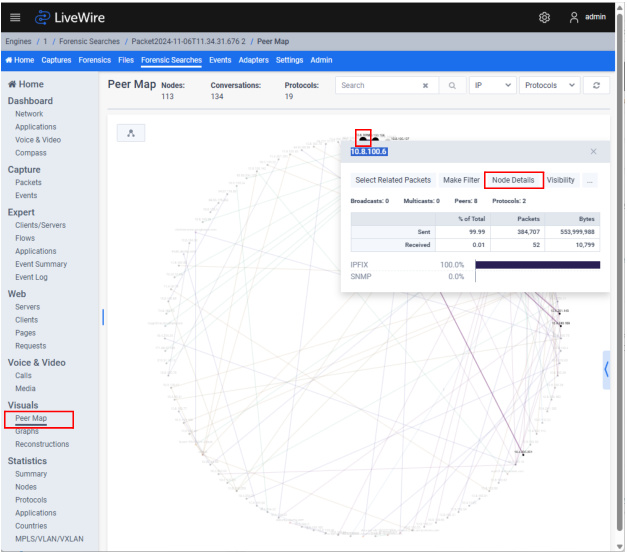Expand the right side panel arrow
The image size is (627, 553).
[x=606, y=369]
